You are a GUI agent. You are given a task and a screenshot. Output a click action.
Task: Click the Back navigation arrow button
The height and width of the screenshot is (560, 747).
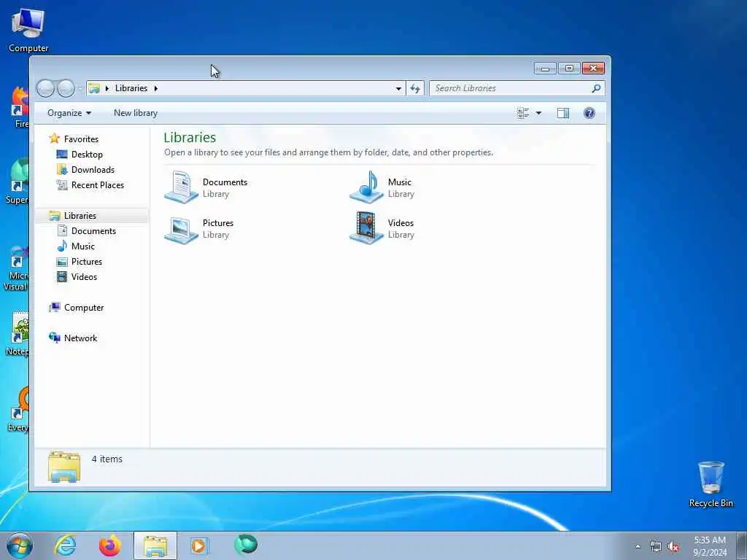[x=45, y=88]
